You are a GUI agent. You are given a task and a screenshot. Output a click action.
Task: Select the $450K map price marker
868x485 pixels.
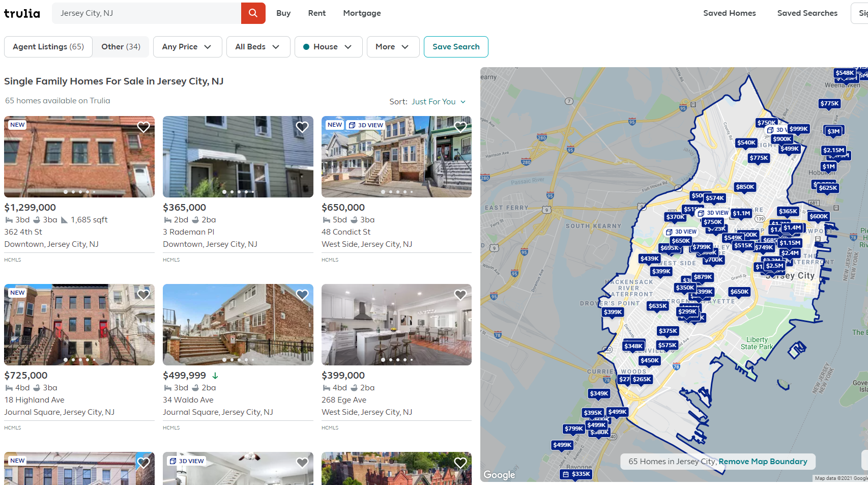(x=650, y=360)
